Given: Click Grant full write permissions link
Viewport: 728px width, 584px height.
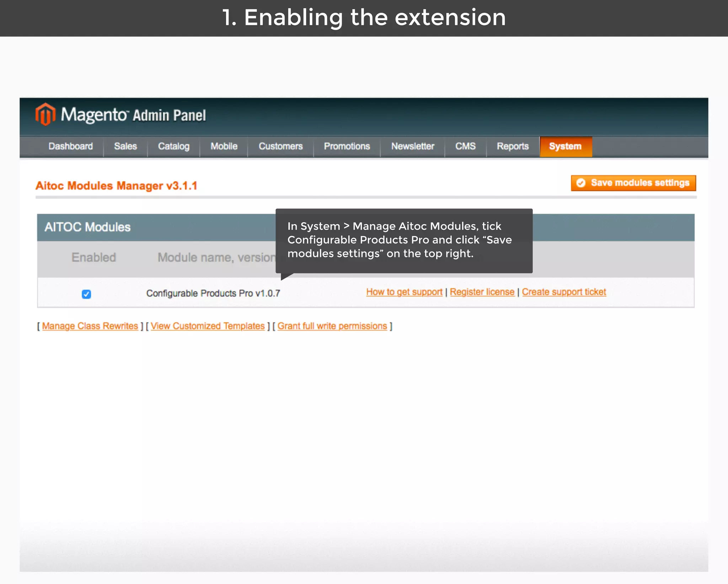Looking at the screenshot, I should 332,326.
